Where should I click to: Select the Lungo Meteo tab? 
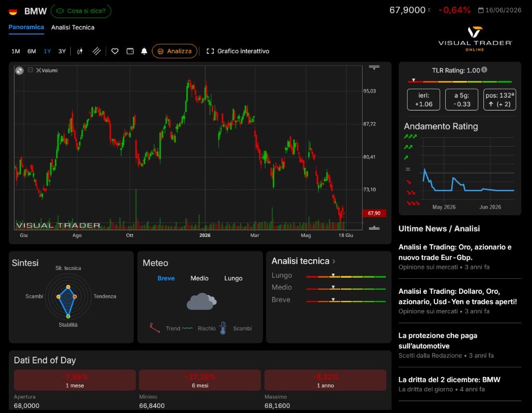233,278
